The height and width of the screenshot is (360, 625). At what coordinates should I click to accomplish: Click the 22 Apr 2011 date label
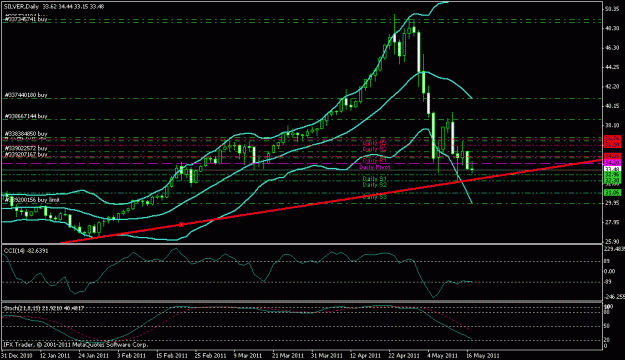click(404, 355)
